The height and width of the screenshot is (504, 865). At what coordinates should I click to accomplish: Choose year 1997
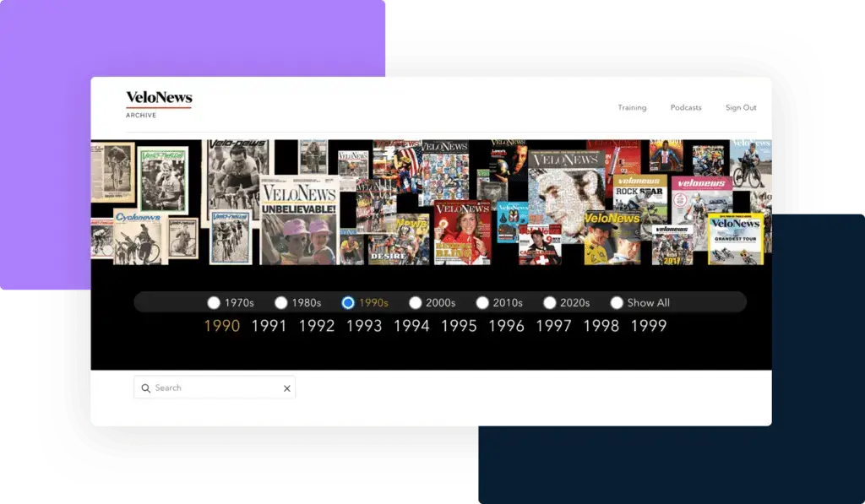click(554, 326)
